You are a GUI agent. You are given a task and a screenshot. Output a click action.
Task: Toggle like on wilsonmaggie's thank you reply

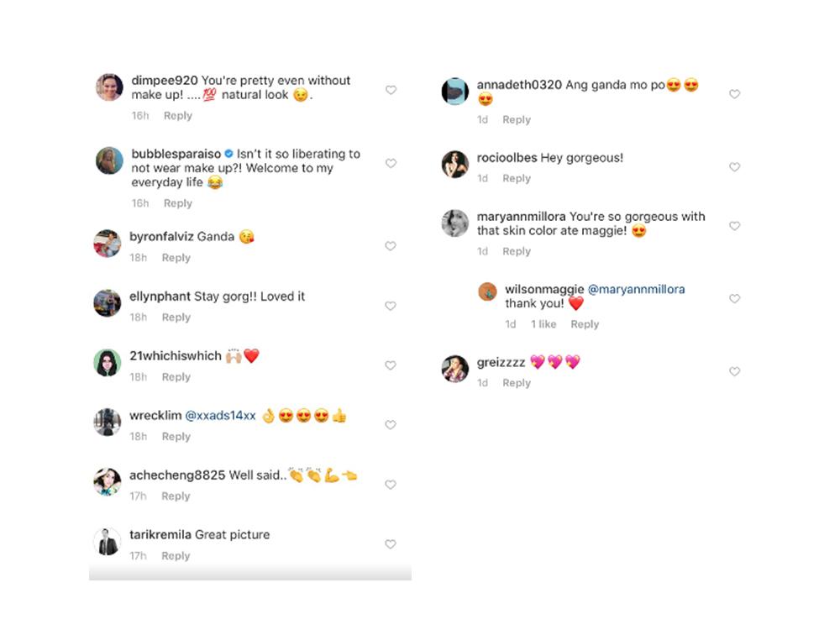(734, 298)
